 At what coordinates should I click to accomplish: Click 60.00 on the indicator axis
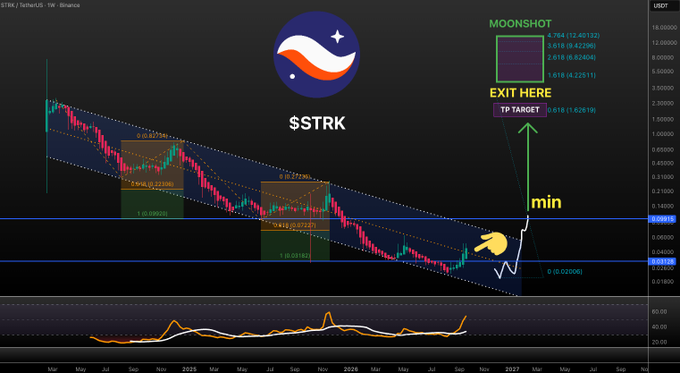659,312
